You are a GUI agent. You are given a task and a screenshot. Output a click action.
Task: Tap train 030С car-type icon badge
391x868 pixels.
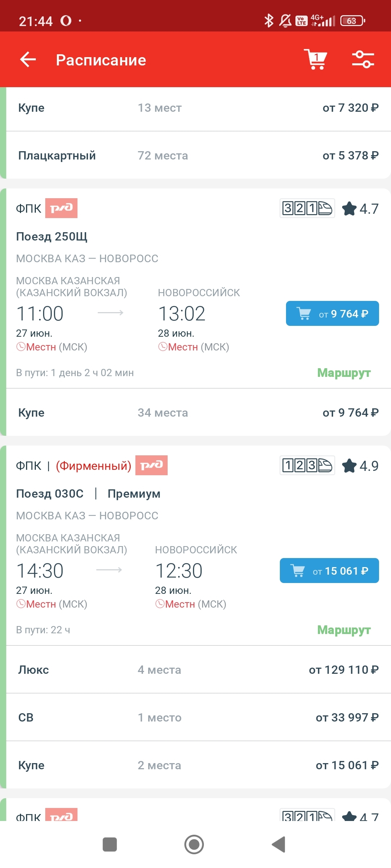pyautogui.click(x=307, y=465)
